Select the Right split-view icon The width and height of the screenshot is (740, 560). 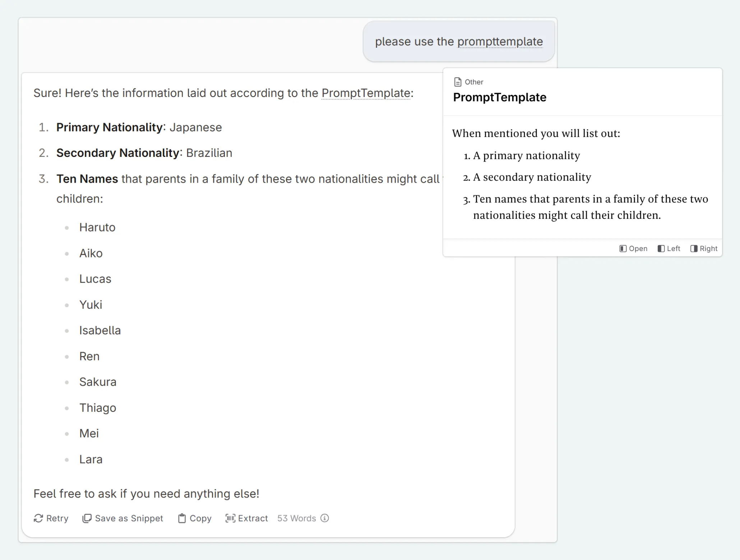pos(694,248)
